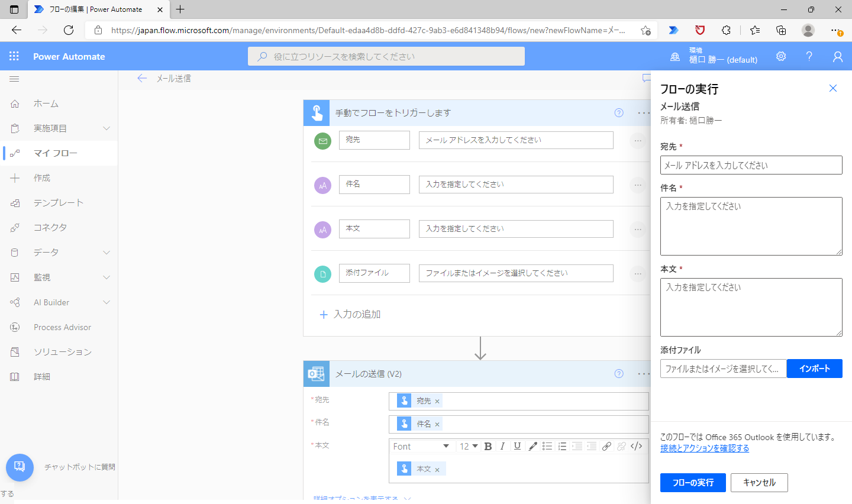Select マイ フロー in sidebar
This screenshot has height=504, width=852.
click(56, 153)
